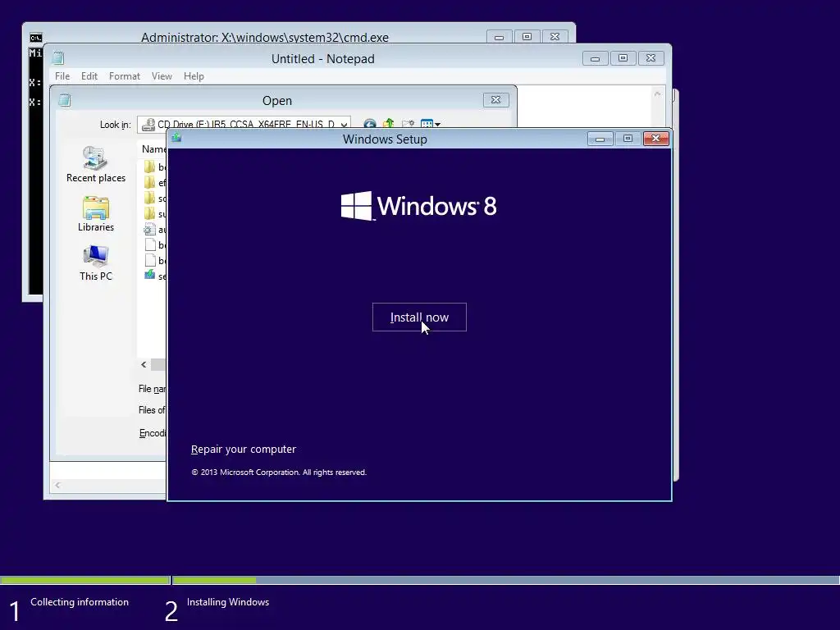This screenshot has width=840, height=630.
Task: Click the Create New Folder icon
Action: click(x=408, y=125)
